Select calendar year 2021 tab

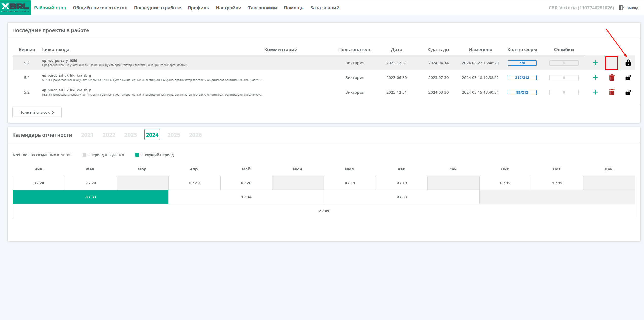point(87,135)
